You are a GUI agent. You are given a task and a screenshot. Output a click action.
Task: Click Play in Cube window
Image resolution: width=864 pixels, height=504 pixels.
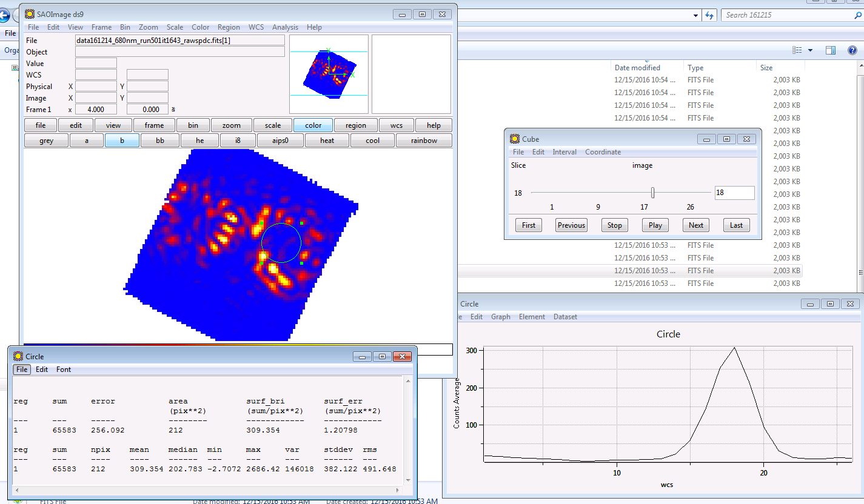pyautogui.click(x=655, y=225)
